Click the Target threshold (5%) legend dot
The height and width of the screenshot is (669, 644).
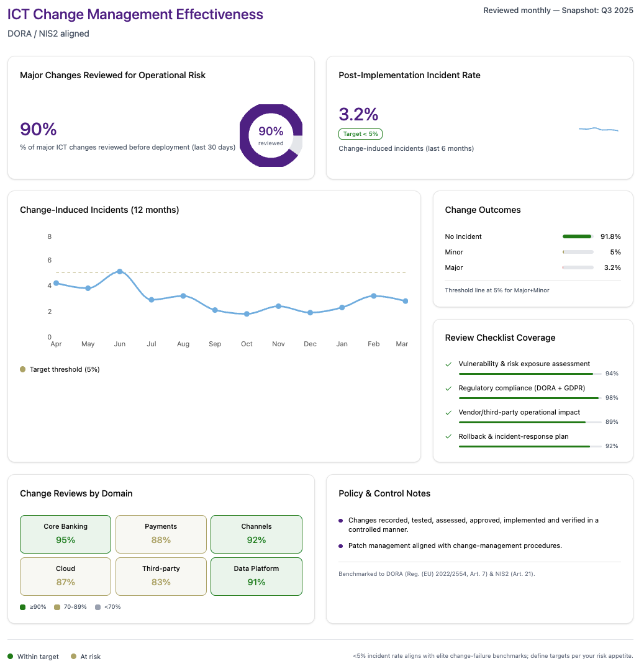click(x=22, y=369)
